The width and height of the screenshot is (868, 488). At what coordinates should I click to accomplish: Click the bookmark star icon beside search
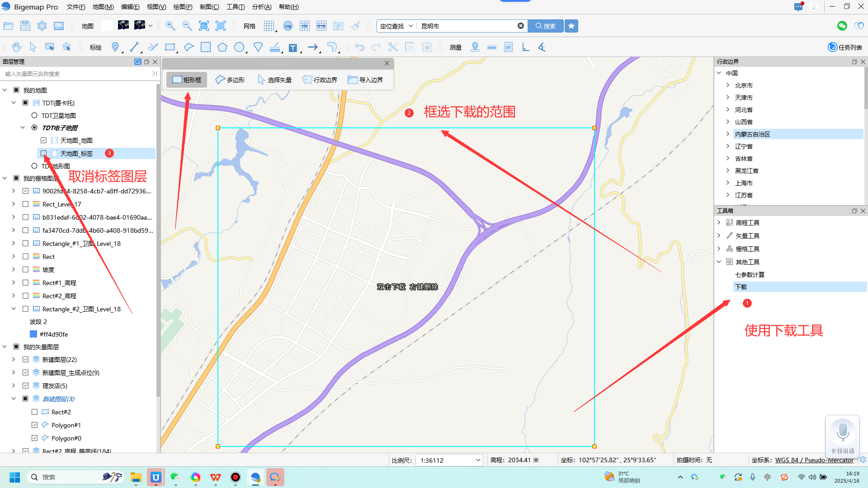click(571, 26)
